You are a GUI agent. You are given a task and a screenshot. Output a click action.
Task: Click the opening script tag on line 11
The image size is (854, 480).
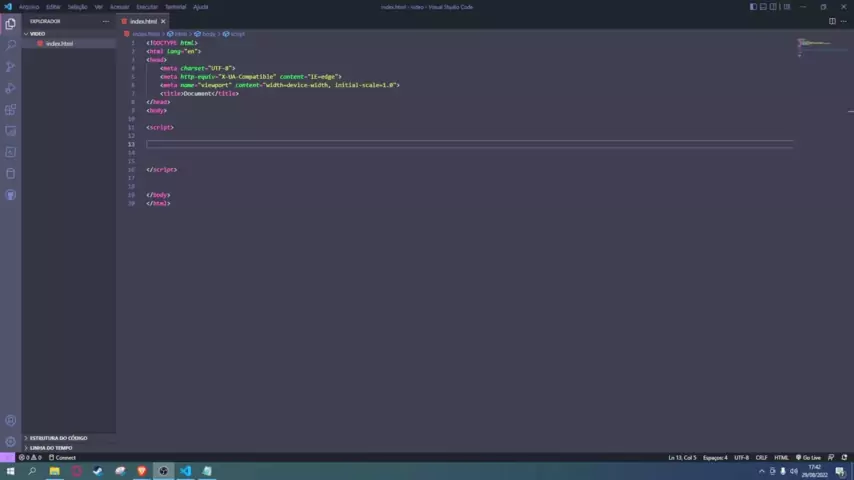point(160,127)
